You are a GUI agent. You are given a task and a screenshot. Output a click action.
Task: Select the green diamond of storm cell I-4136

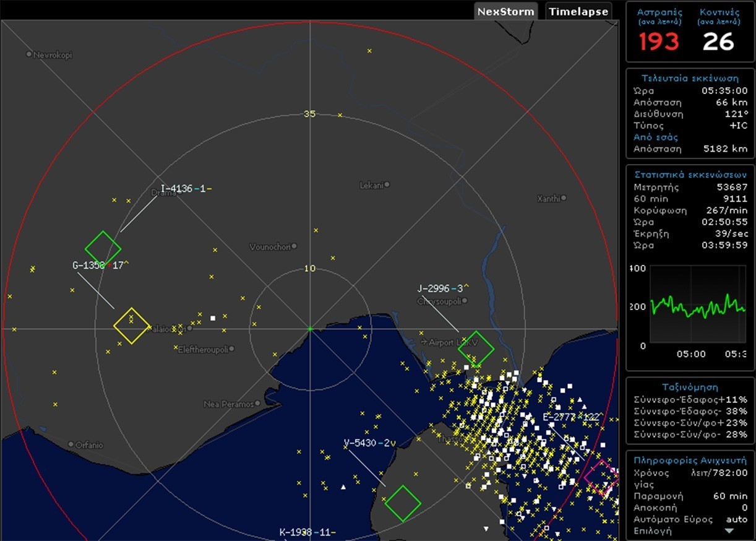point(103,249)
